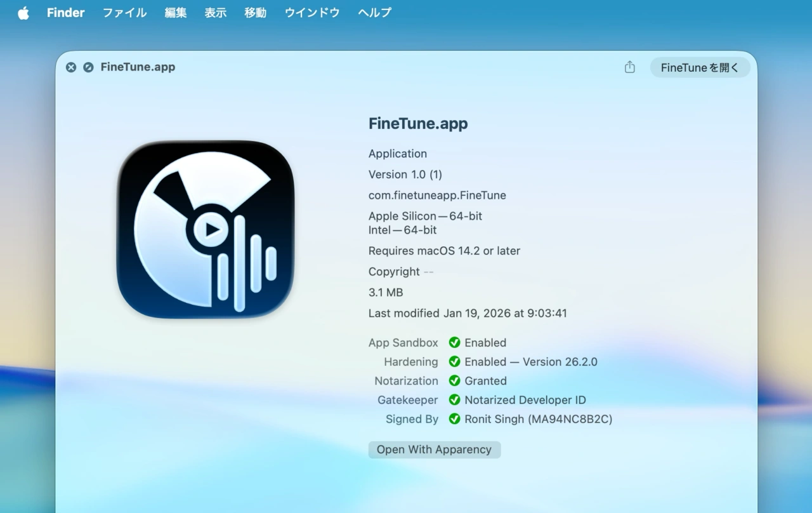812x513 pixels.
Task: Click the com.finetuneapp.FineTune bundle identifier text
Action: click(437, 196)
